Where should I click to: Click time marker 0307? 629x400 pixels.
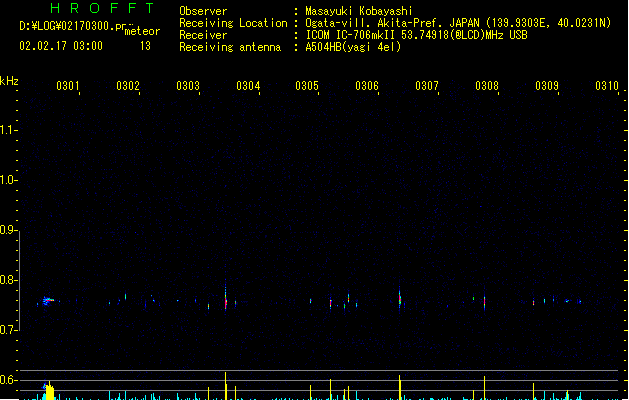tap(427, 86)
